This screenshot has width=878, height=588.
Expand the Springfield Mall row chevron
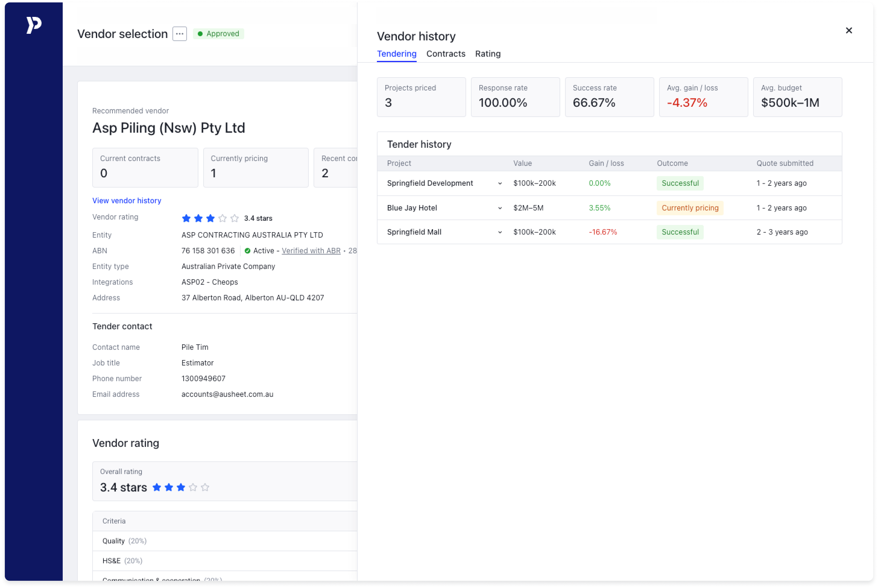click(500, 232)
